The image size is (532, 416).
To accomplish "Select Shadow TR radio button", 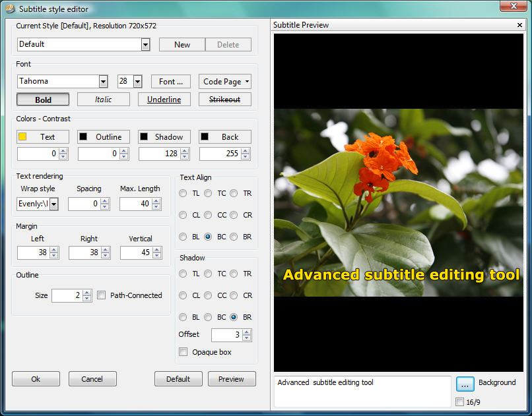I will pyautogui.click(x=234, y=274).
